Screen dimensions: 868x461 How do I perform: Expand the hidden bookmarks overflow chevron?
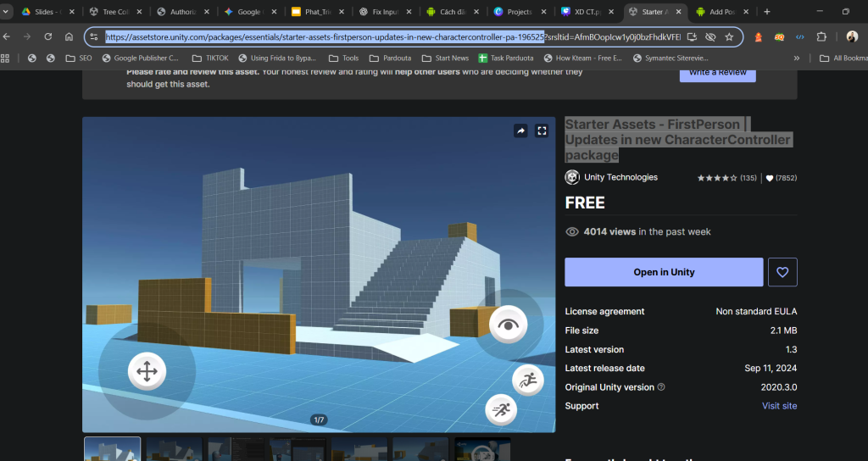(x=796, y=58)
